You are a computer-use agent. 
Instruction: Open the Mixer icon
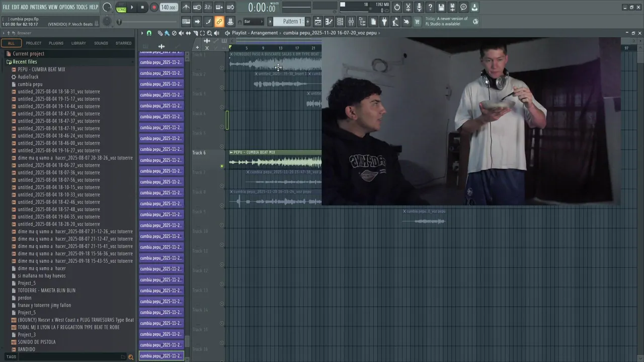coord(351,22)
